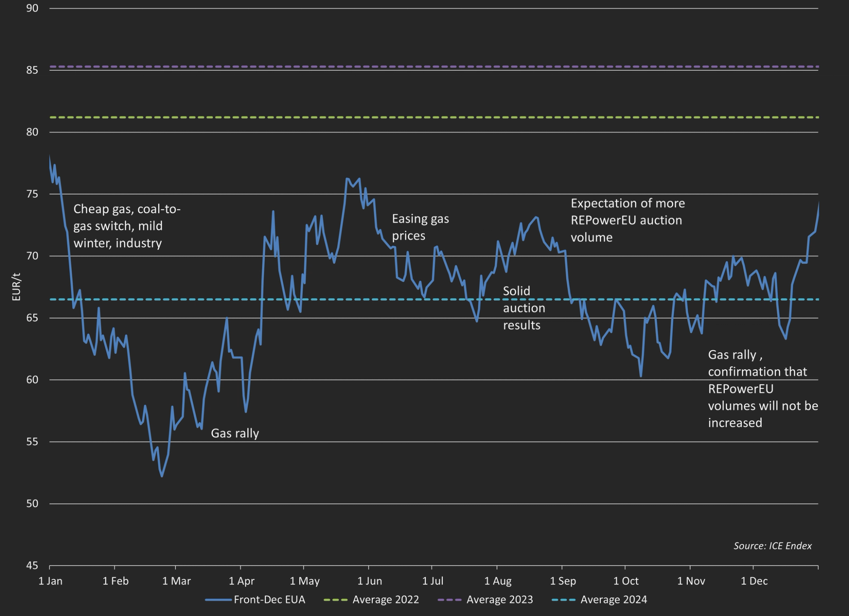Image resolution: width=849 pixels, height=616 pixels.
Task: Click the '1 Sep' x-axis label
Action: (x=563, y=581)
